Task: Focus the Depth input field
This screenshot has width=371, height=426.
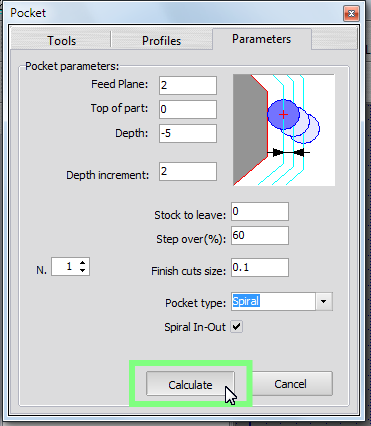Action: click(188, 133)
